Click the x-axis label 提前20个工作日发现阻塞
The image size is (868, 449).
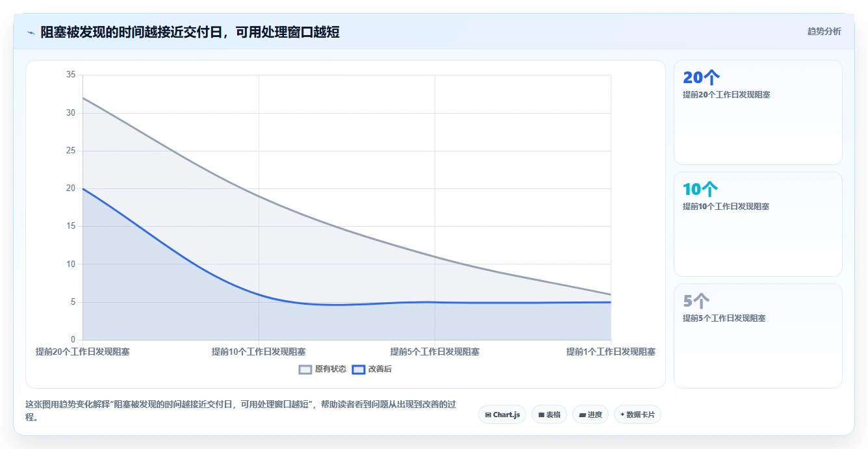coord(83,352)
